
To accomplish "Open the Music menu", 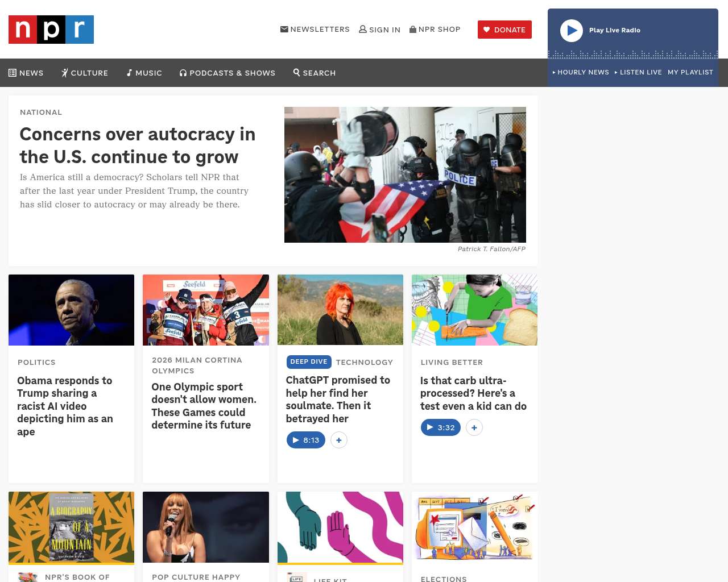I will [x=144, y=73].
